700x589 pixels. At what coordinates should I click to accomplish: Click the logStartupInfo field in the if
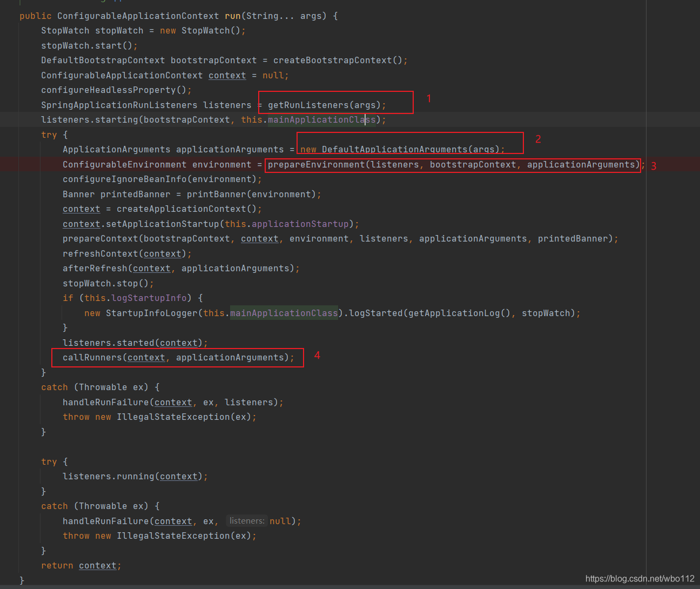(149, 298)
